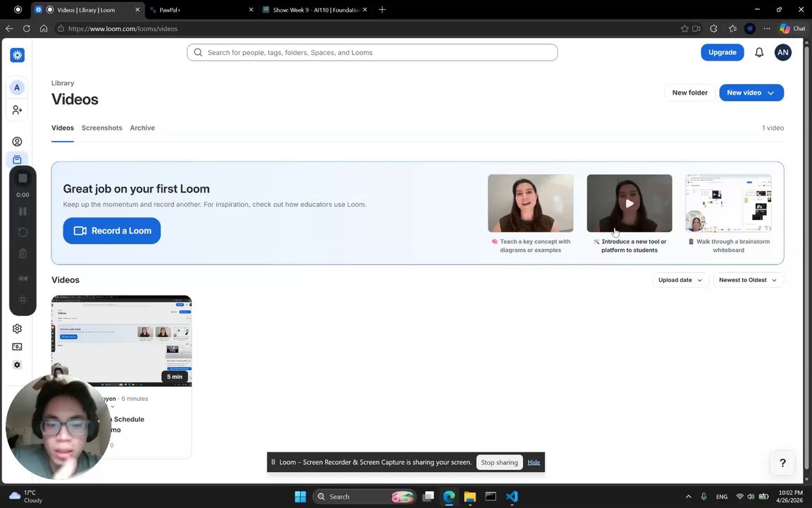
Task: Bookmark page with the star icon
Action: point(684,28)
